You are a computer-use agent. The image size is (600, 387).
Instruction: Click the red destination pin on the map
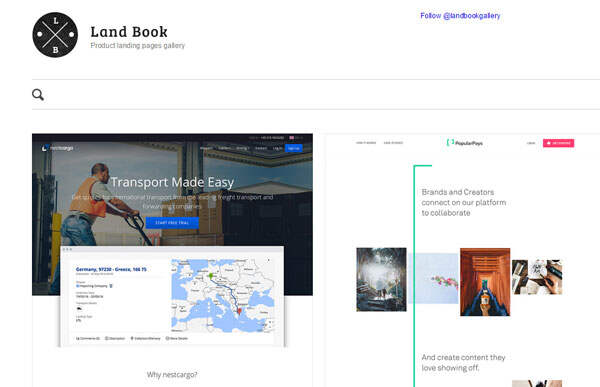click(x=240, y=311)
